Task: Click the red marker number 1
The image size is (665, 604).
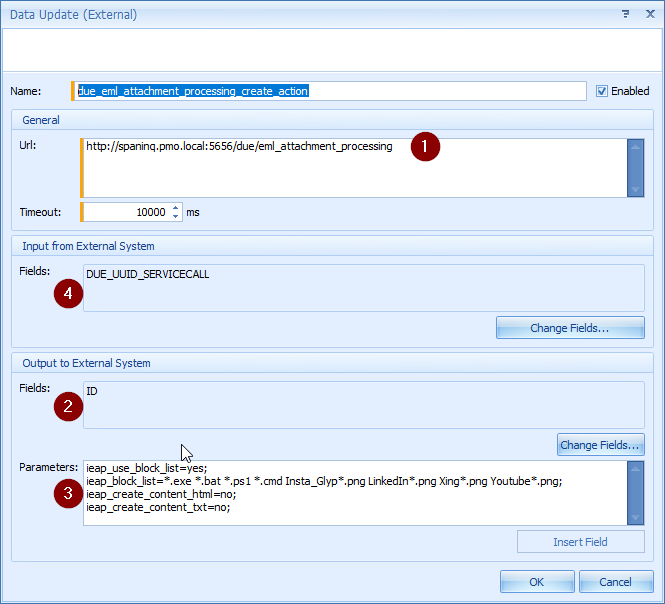Action: (427, 147)
